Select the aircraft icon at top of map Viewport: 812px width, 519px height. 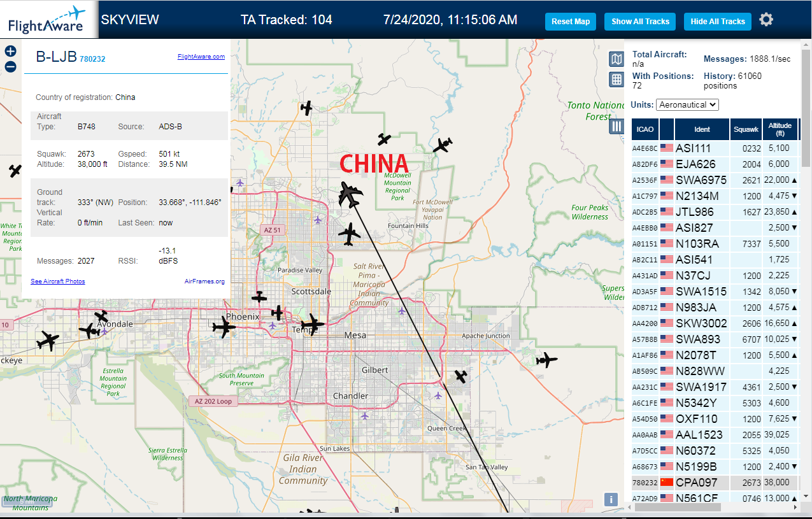(x=307, y=108)
